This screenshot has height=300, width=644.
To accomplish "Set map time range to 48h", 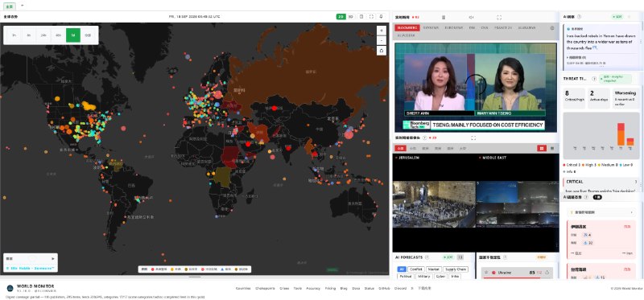I will [58, 35].
